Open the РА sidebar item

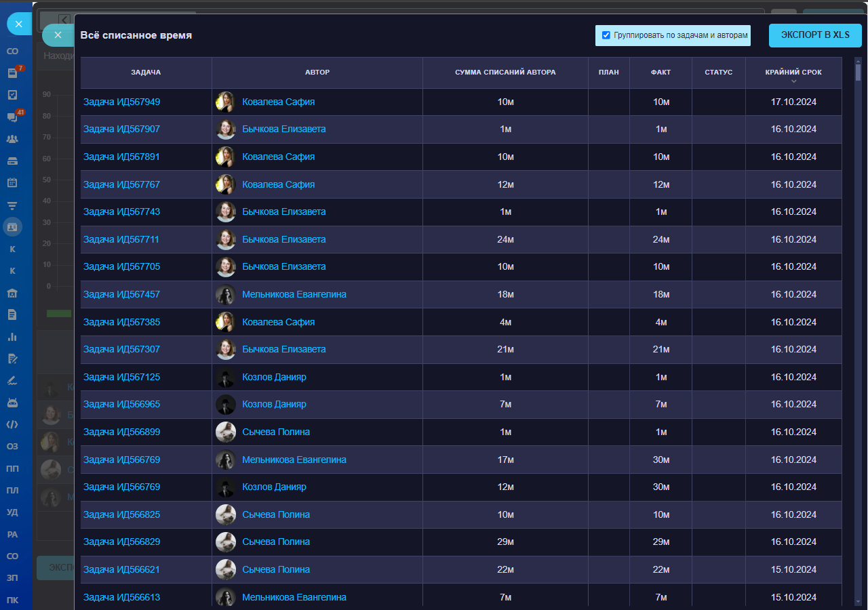pos(12,534)
